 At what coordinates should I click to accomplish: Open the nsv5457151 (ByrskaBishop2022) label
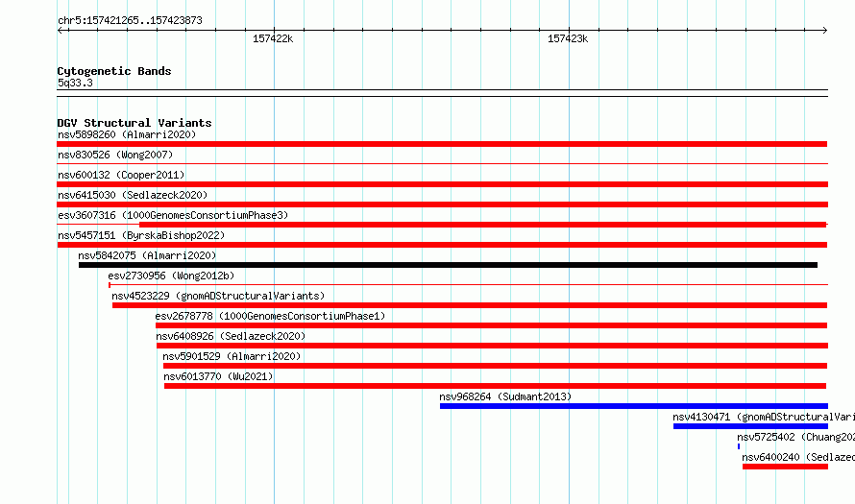click(141, 235)
